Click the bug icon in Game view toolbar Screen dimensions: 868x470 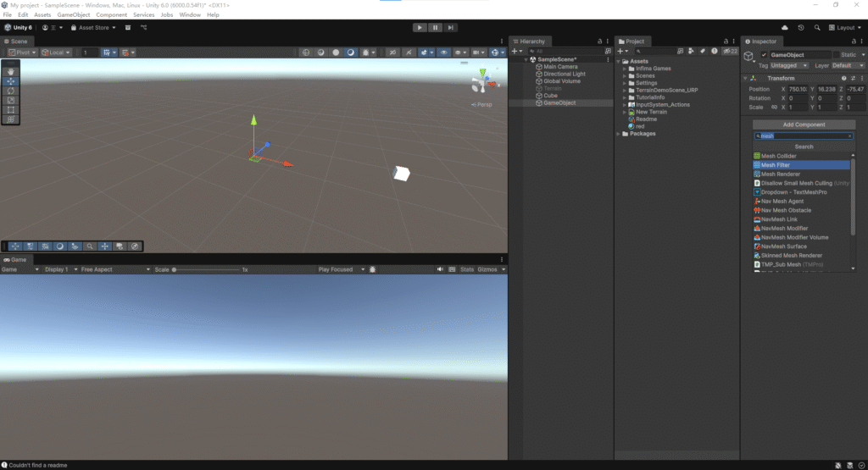(x=373, y=269)
